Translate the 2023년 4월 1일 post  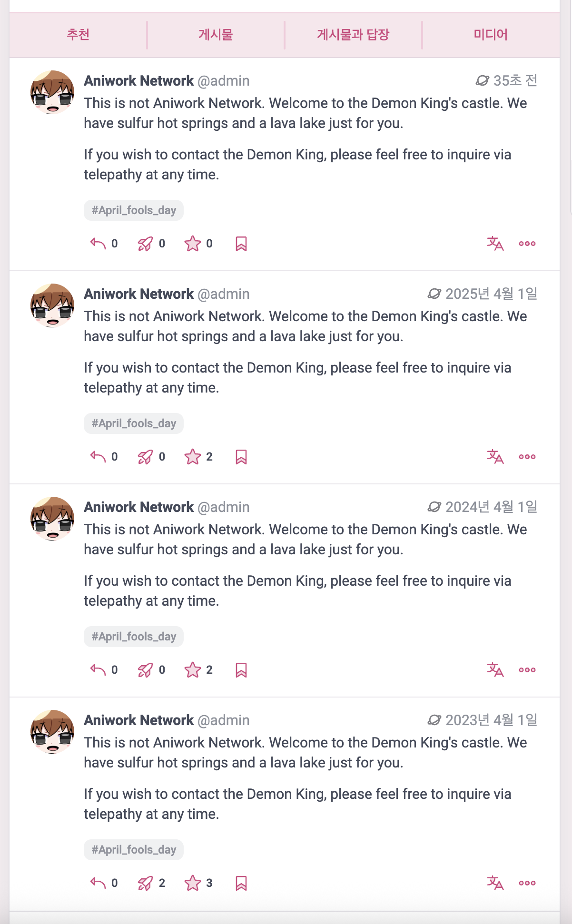pyautogui.click(x=495, y=883)
